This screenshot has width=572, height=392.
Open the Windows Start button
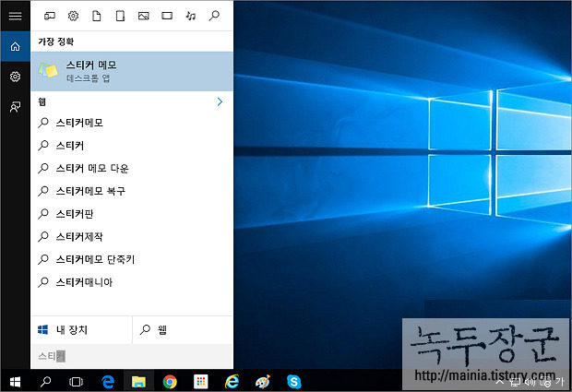pos(15,382)
